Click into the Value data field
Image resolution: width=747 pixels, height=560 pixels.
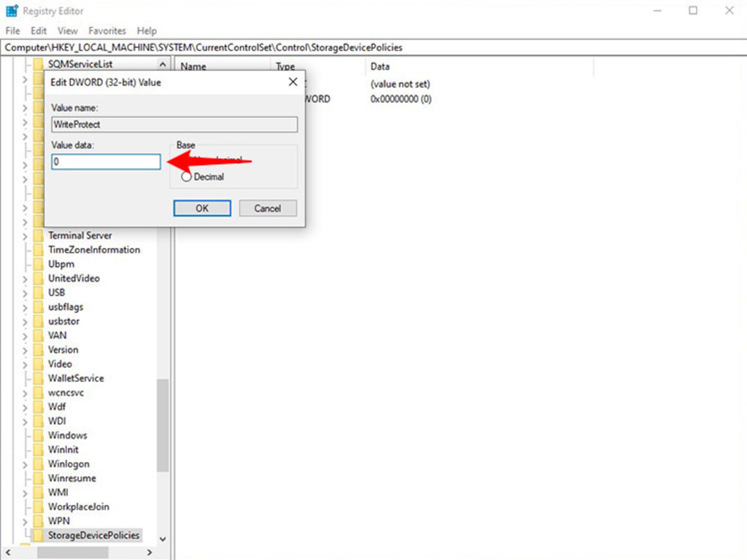(106, 162)
